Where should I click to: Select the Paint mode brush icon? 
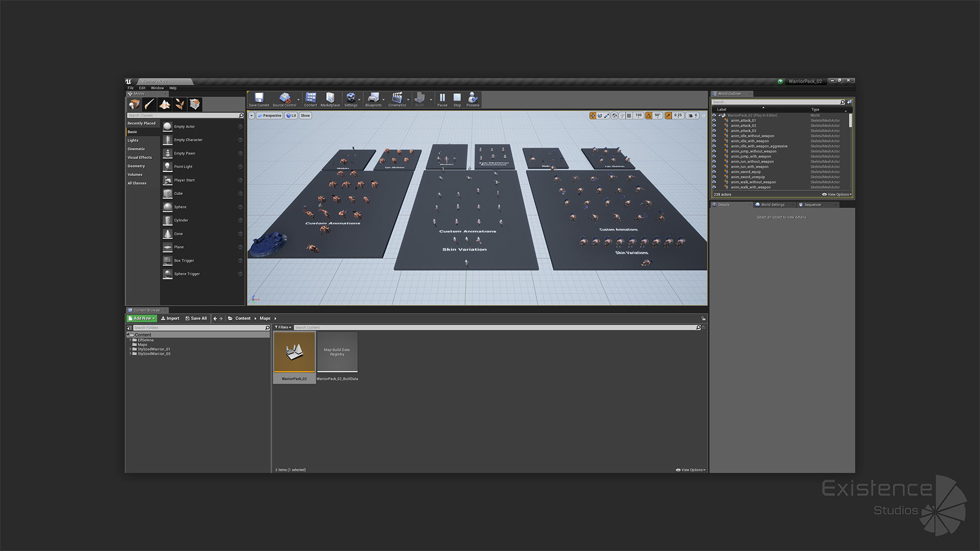[149, 105]
